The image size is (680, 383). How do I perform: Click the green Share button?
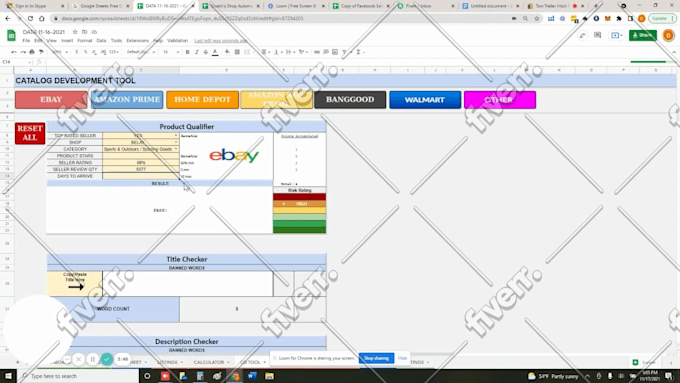point(643,35)
